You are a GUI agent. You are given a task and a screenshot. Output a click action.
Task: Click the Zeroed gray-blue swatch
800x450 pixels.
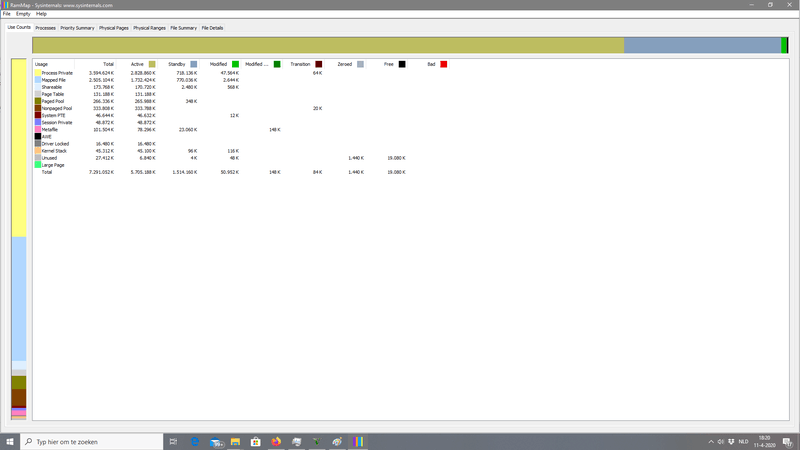(x=360, y=64)
